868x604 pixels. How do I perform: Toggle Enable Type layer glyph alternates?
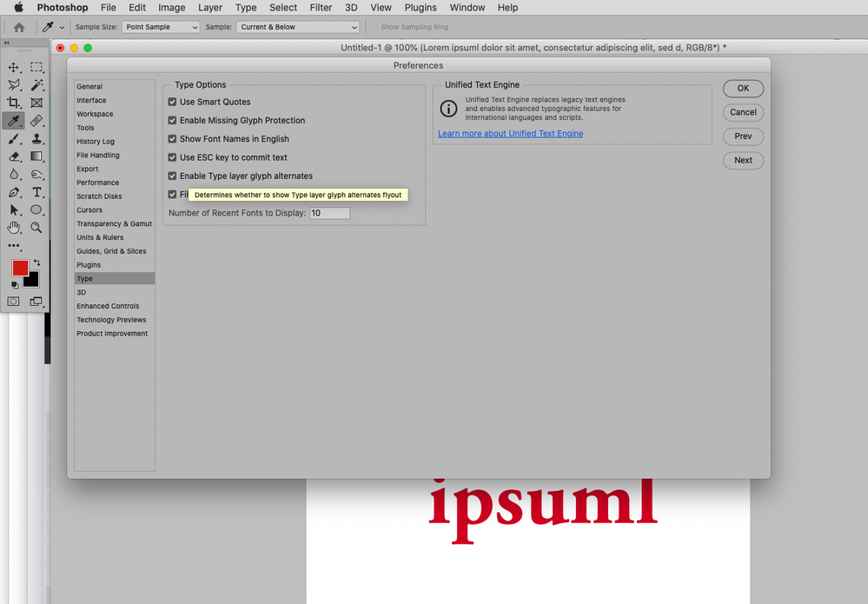[172, 176]
